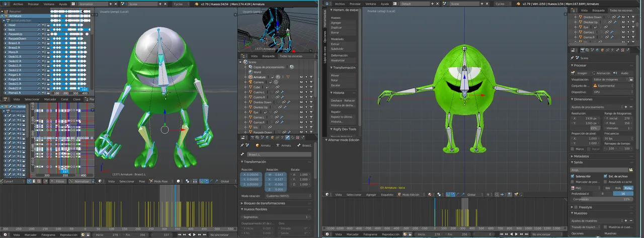
Task: Click Rotar transformation button
Action: [x=344, y=80]
